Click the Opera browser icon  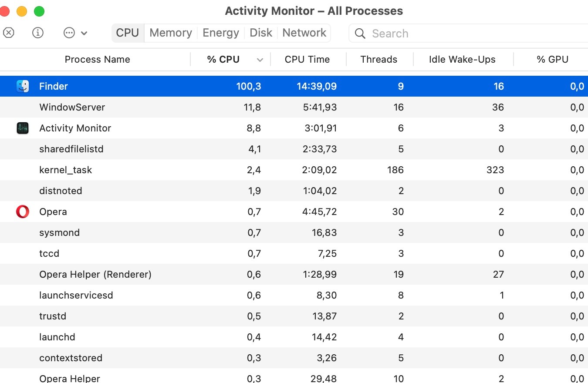pos(22,212)
